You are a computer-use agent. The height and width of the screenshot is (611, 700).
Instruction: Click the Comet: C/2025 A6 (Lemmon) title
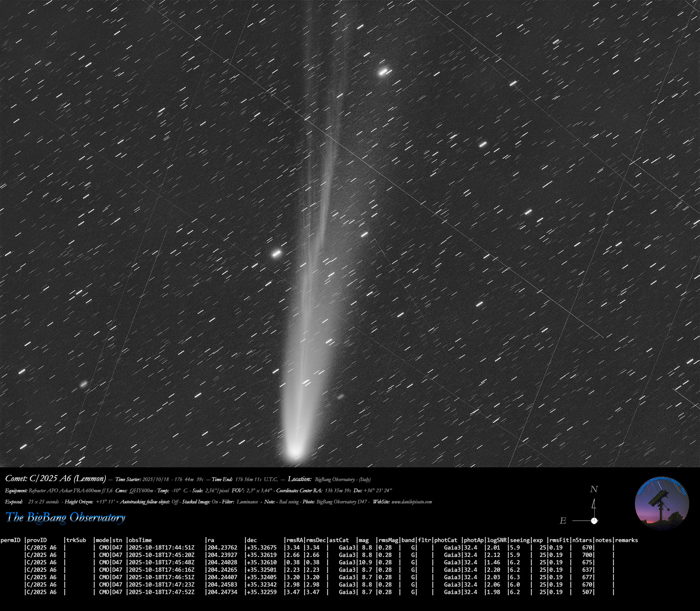[x=55, y=479]
